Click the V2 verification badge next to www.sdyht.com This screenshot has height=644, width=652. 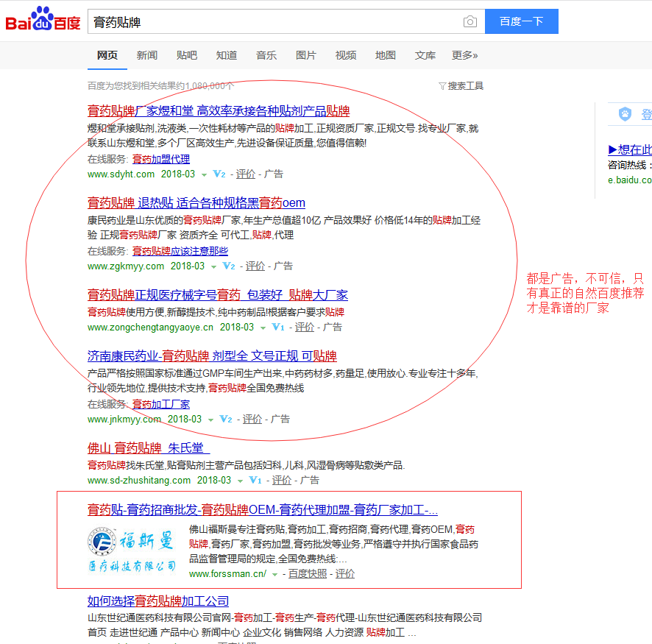(x=219, y=174)
